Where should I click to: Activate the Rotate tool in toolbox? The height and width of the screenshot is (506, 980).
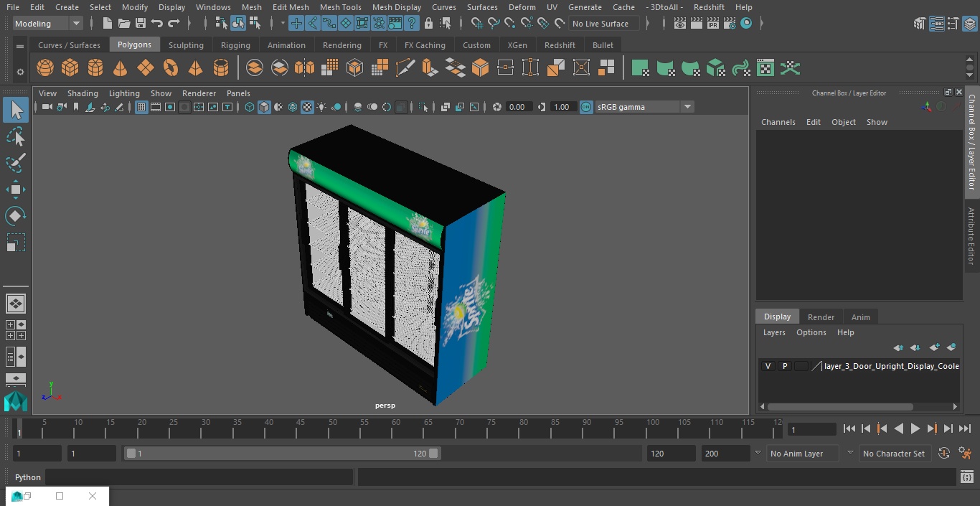[15, 216]
